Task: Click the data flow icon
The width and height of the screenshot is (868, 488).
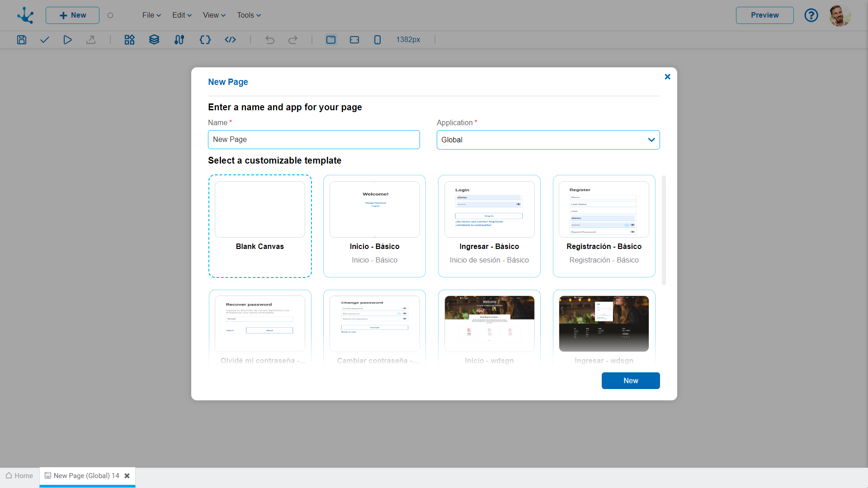Action: click(x=179, y=40)
